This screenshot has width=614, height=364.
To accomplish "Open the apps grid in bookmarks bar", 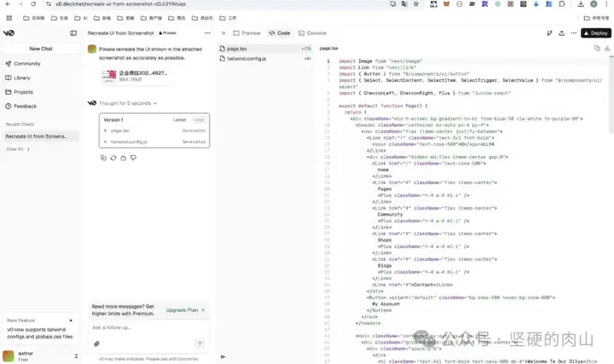I will 9,18.
